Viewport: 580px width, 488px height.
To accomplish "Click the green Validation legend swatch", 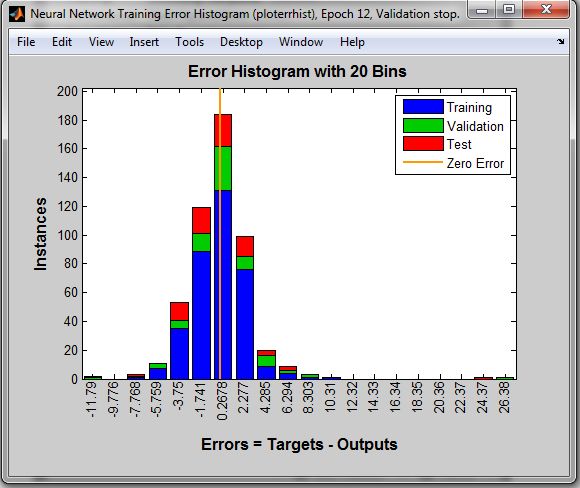I will (x=423, y=125).
